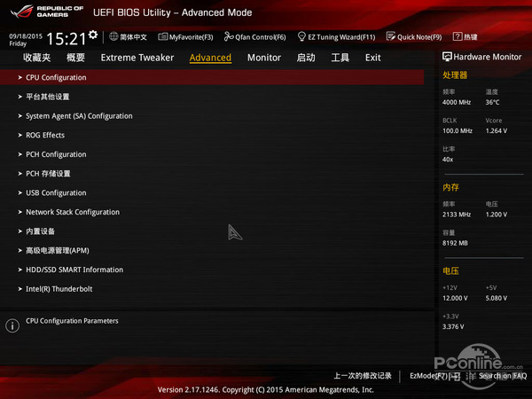Click Search on FAQ link
532x399 pixels.
[x=503, y=376]
